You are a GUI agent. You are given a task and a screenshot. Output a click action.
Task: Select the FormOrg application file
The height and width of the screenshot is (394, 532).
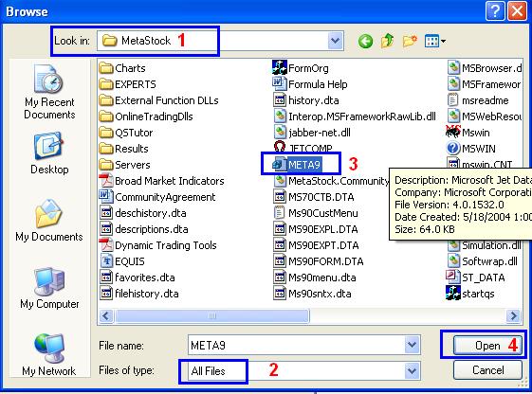coord(301,68)
